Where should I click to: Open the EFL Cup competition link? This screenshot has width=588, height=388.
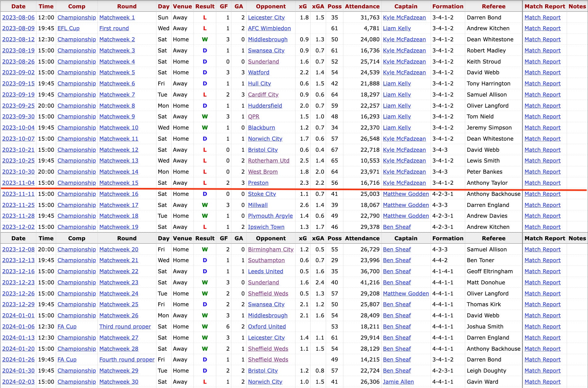click(68, 28)
